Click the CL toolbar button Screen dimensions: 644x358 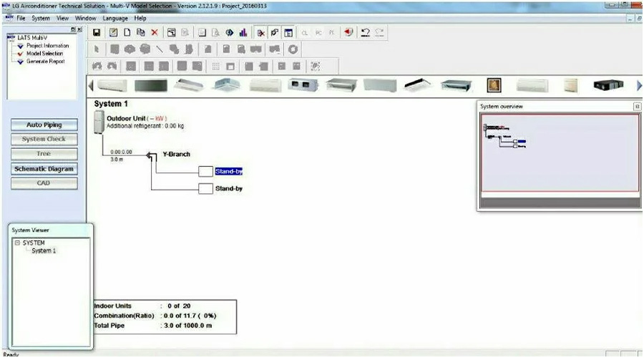304,33
